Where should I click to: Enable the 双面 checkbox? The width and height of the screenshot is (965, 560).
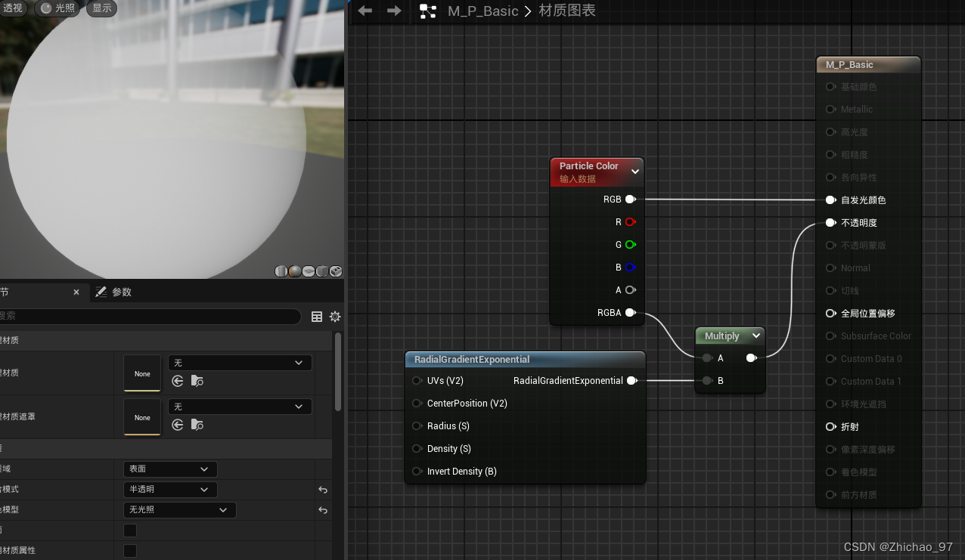click(129, 530)
